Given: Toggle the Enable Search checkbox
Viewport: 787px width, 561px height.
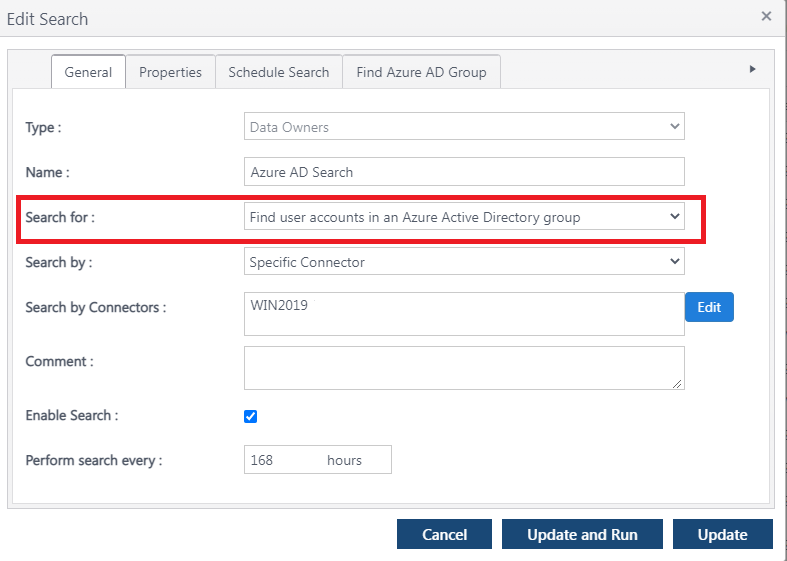Looking at the screenshot, I should coord(251,416).
